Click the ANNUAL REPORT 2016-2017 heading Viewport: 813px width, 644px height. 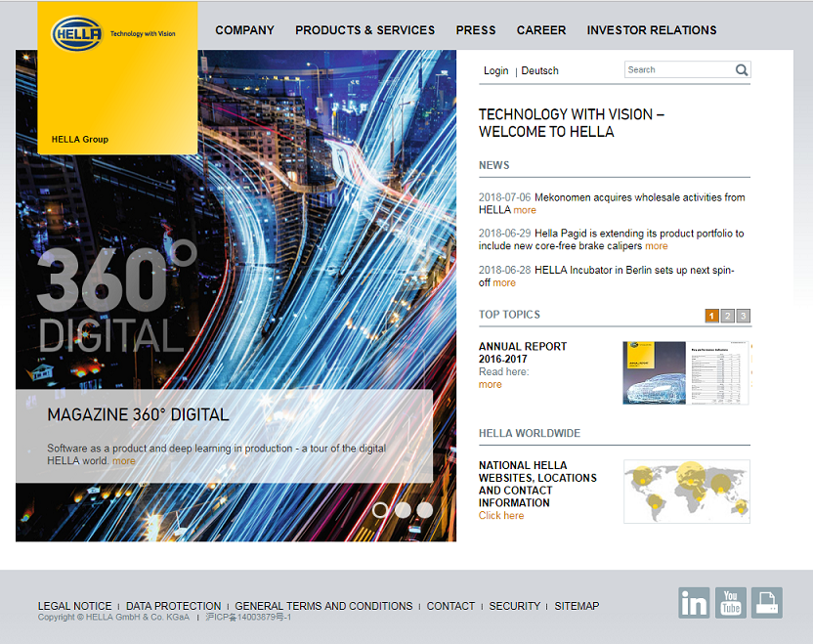pos(523,353)
